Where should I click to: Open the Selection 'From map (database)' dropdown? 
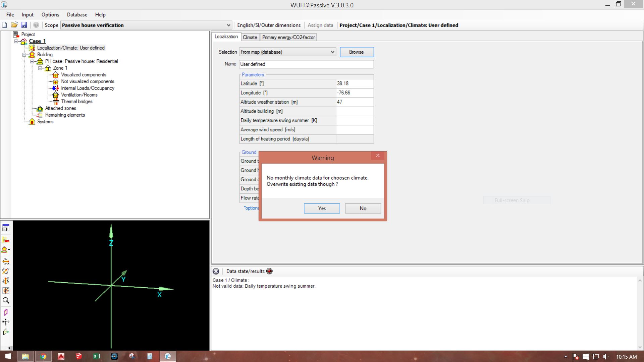pyautogui.click(x=332, y=52)
